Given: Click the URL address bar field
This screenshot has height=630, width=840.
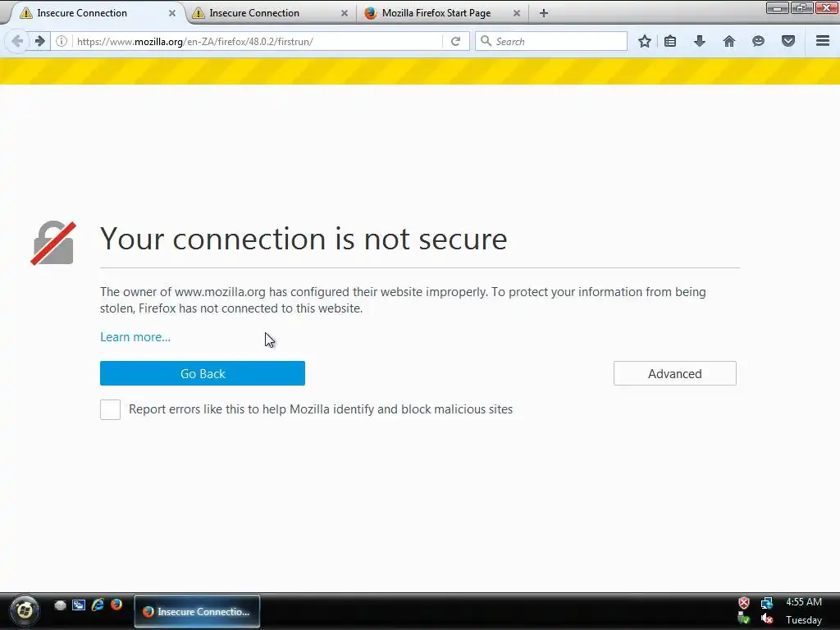Looking at the screenshot, I should (258, 41).
